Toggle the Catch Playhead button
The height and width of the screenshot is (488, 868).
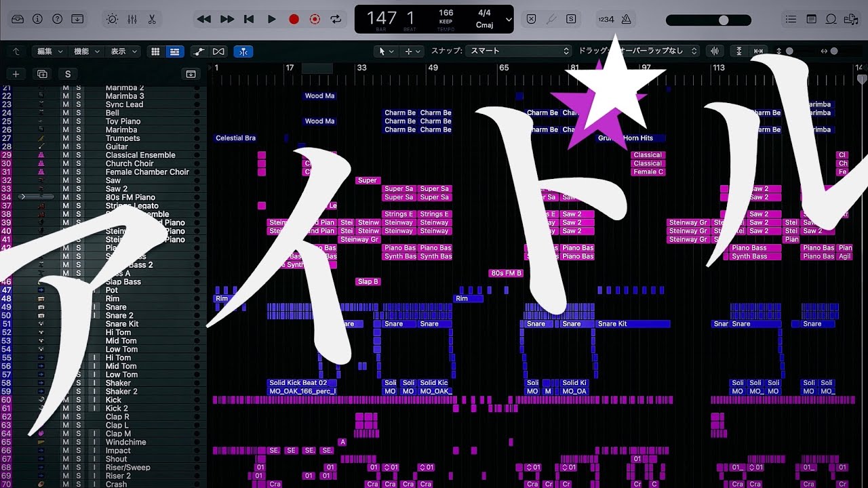pyautogui.click(x=243, y=52)
